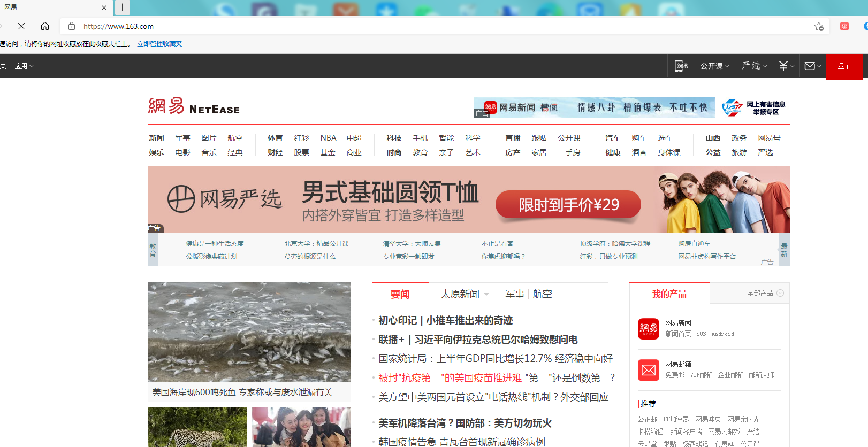This screenshot has height=447, width=868.
Task: Open the 财经 section
Action: (x=275, y=152)
